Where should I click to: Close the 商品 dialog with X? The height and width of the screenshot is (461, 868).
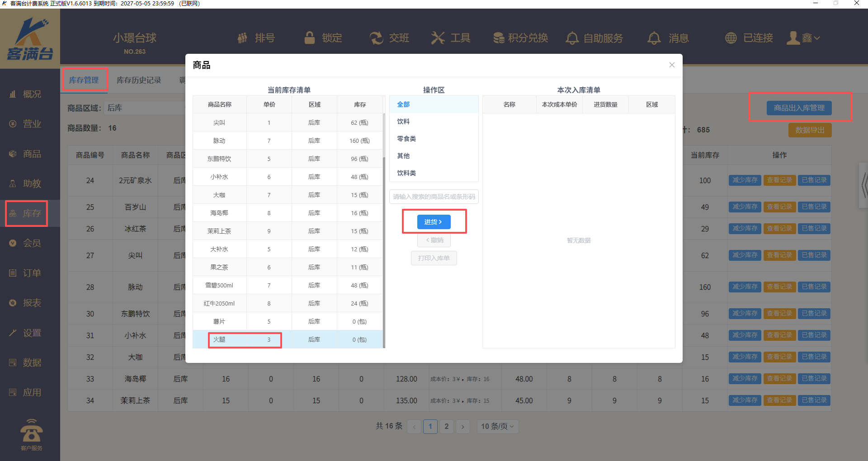point(672,65)
